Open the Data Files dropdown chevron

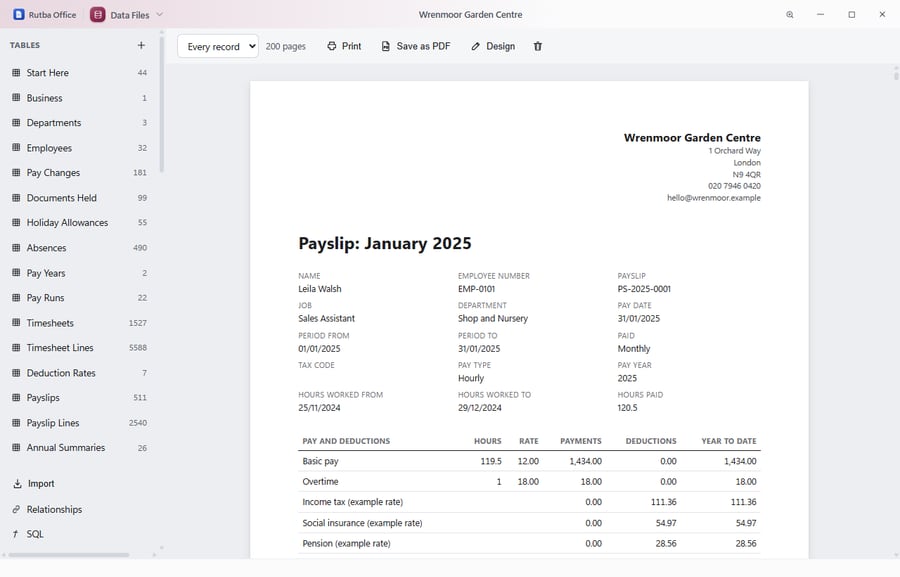(x=160, y=14)
